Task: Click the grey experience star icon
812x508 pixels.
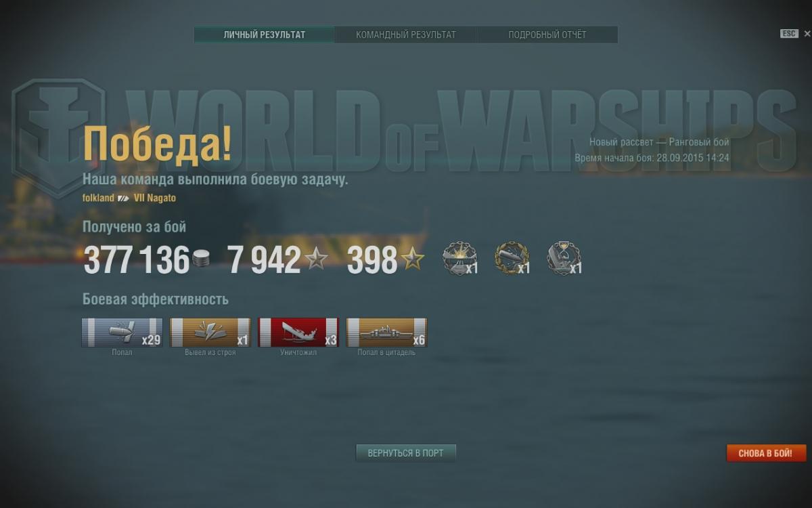Action: coord(316,259)
